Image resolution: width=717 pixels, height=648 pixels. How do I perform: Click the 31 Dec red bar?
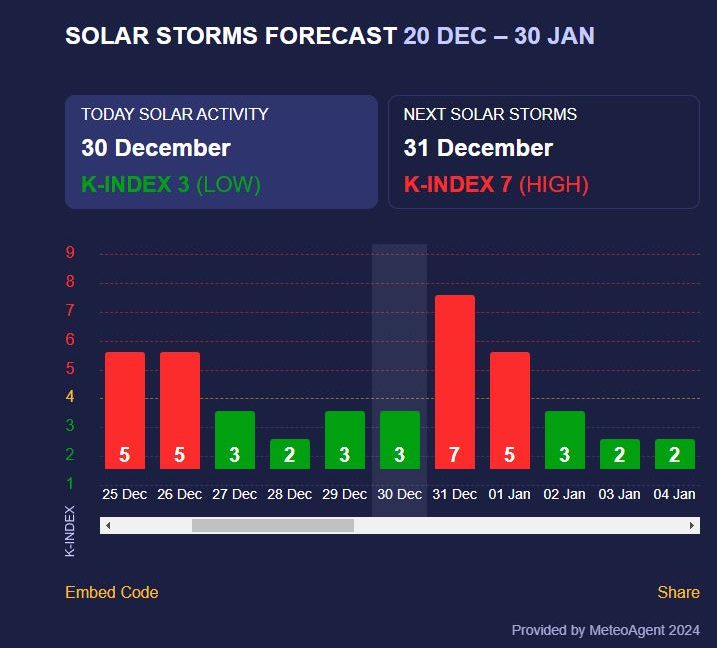[x=454, y=382]
